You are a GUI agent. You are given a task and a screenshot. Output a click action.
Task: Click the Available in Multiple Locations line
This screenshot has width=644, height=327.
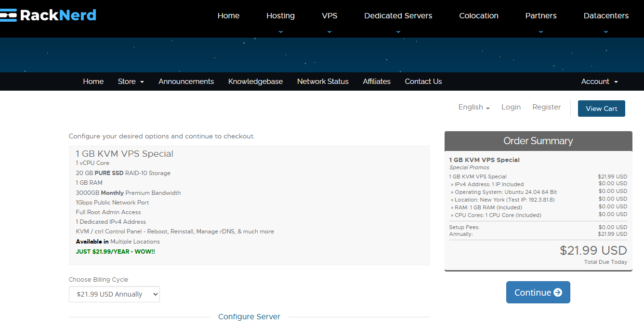click(x=118, y=242)
